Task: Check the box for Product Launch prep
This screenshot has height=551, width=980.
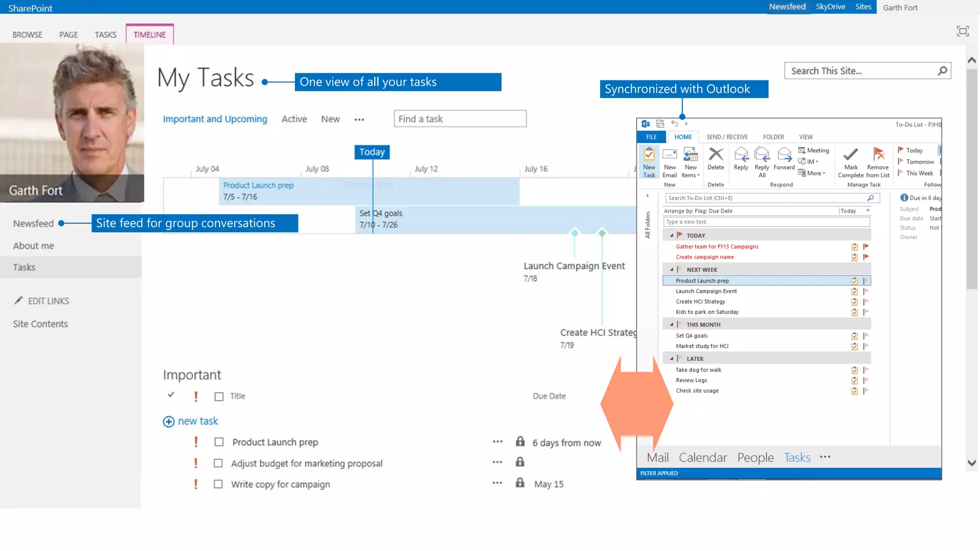Action: click(x=219, y=442)
